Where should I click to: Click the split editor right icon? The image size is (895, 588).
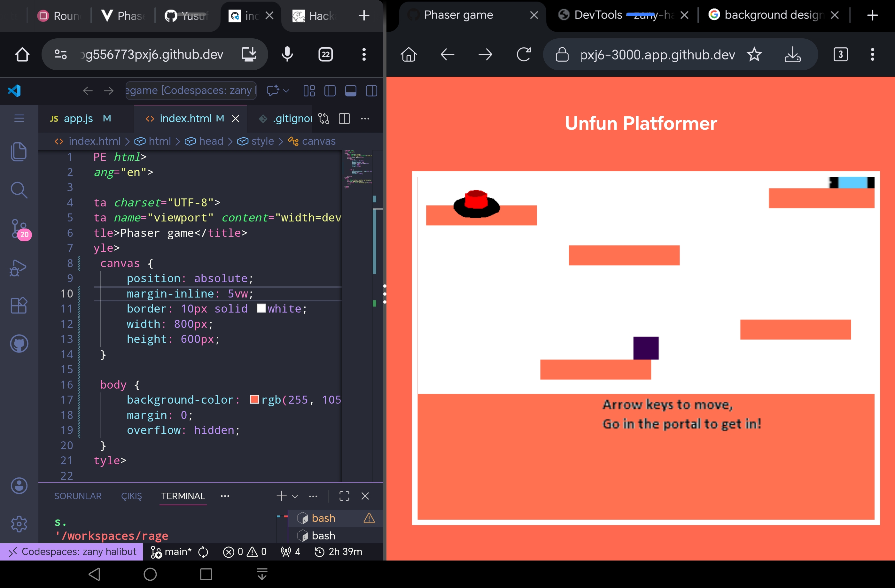pos(344,119)
